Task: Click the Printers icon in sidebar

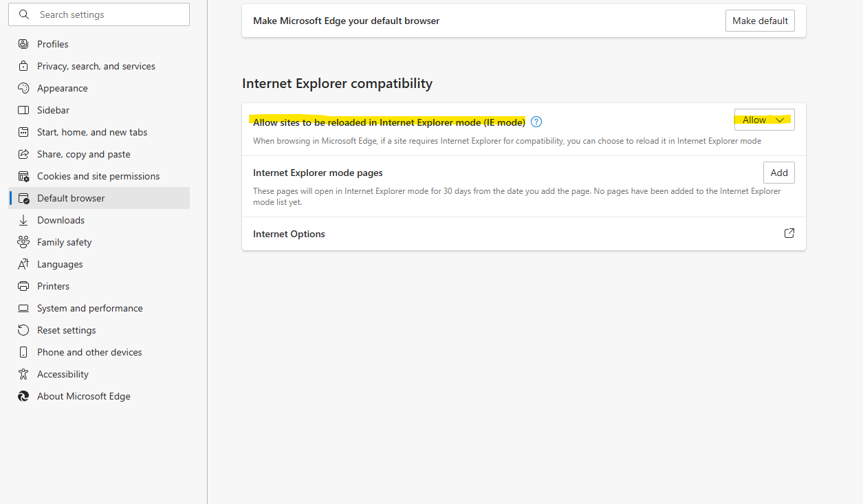Action: [x=23, y=286]
